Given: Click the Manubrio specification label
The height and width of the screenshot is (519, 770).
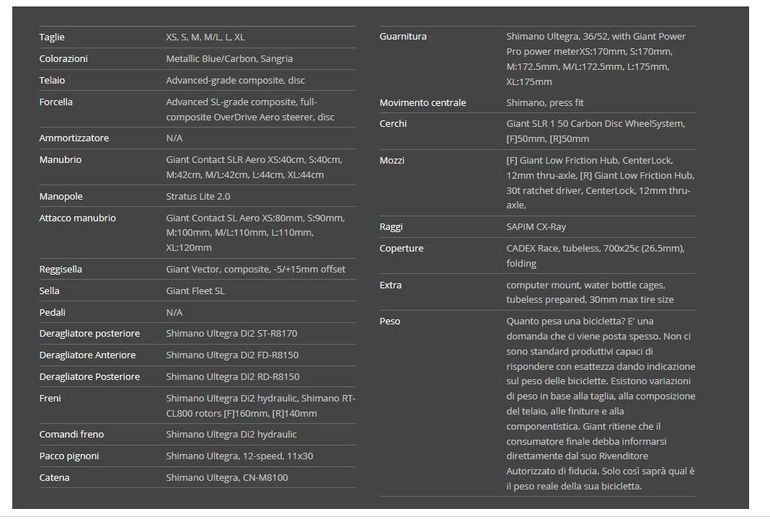Looking at the screenshot, I should [x=60, y=160].
